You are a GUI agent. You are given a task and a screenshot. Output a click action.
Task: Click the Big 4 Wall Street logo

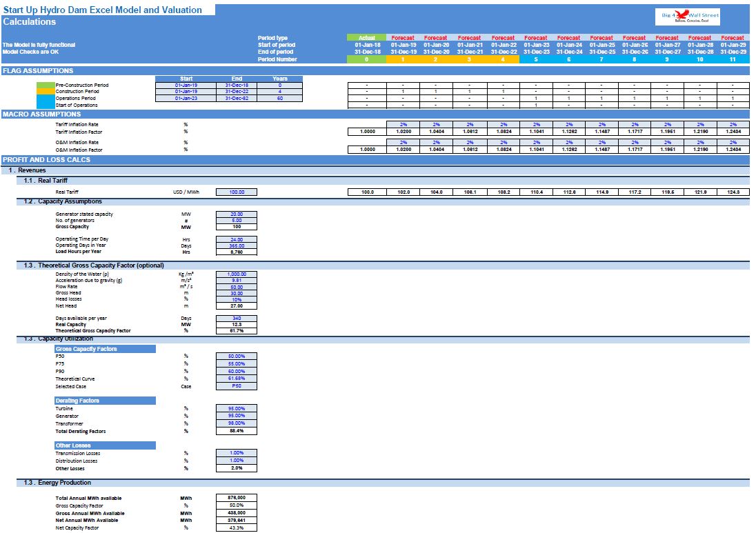point(688,17)
